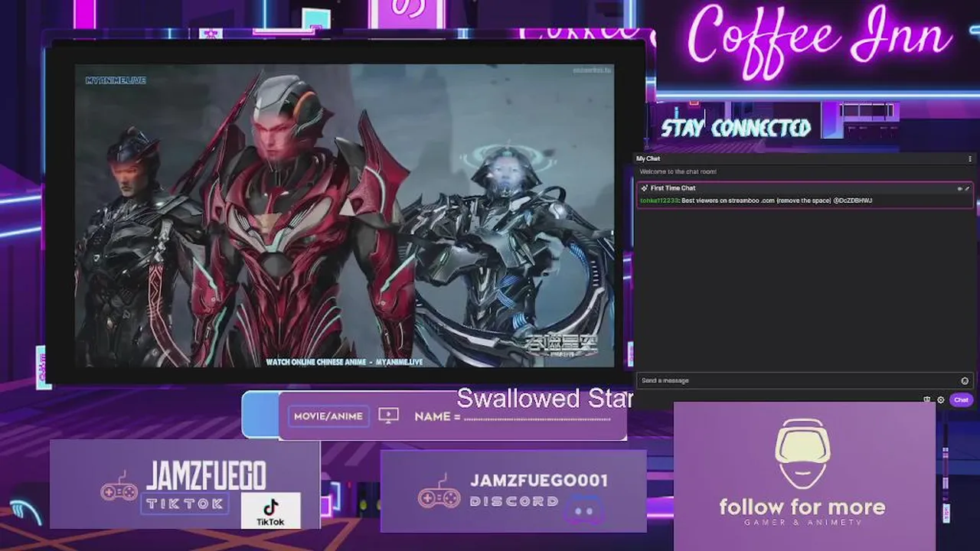Click the purple Chat send button

pyautogui.click(x=961, y=399)
